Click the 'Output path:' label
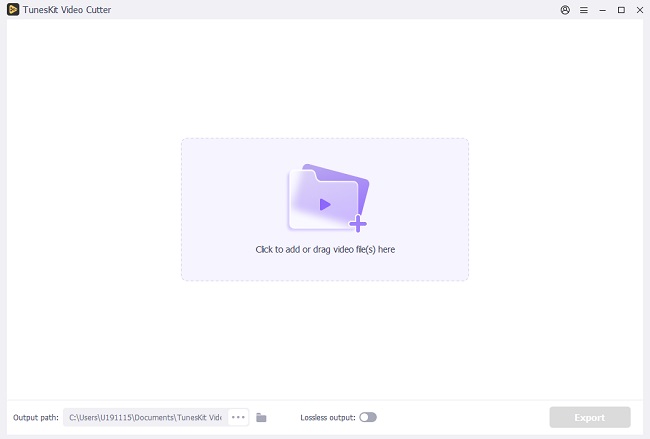 click(36, 417)
